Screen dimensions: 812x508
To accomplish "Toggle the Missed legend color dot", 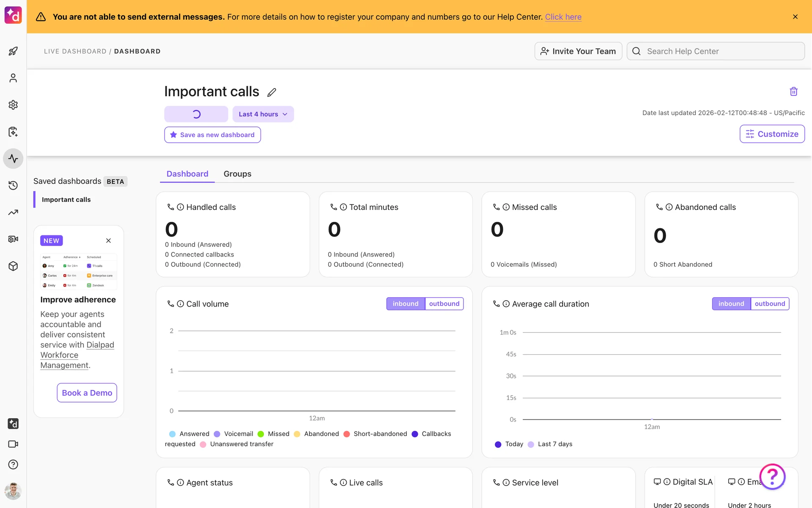I will [x=261, y=434].
